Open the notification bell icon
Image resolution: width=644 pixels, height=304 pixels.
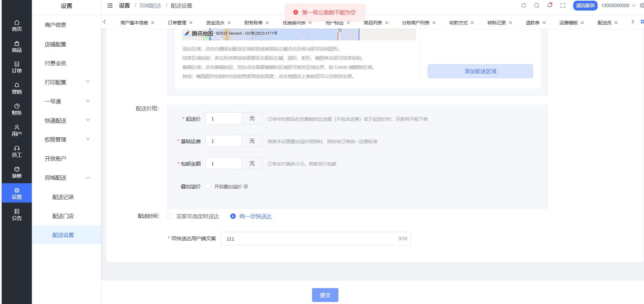click(549, 5)
